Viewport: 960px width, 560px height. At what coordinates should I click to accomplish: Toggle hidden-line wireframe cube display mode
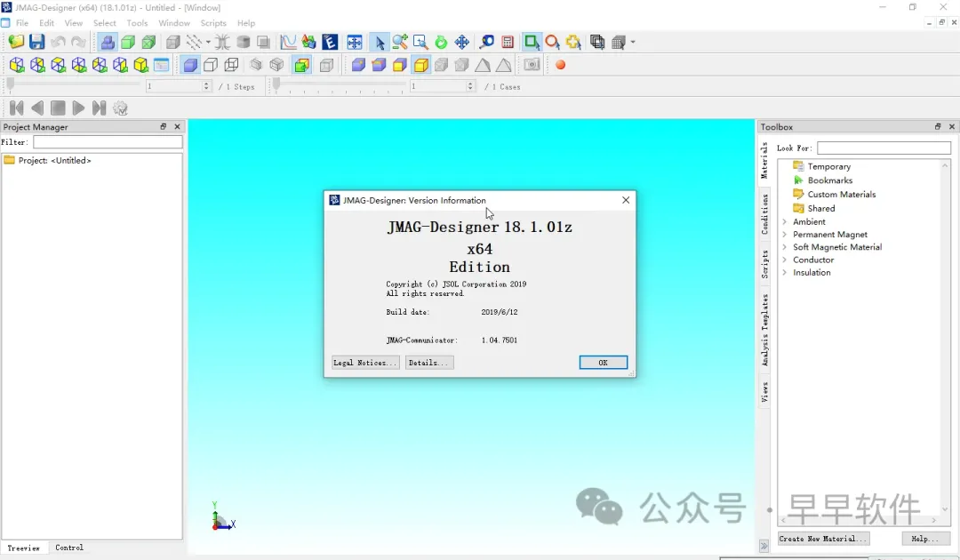pyautogui.click(x=231, y=65)
